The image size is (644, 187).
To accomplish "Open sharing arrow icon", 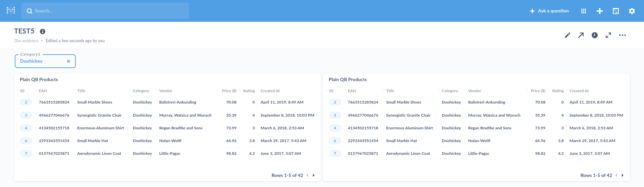I will coord(581,35).
